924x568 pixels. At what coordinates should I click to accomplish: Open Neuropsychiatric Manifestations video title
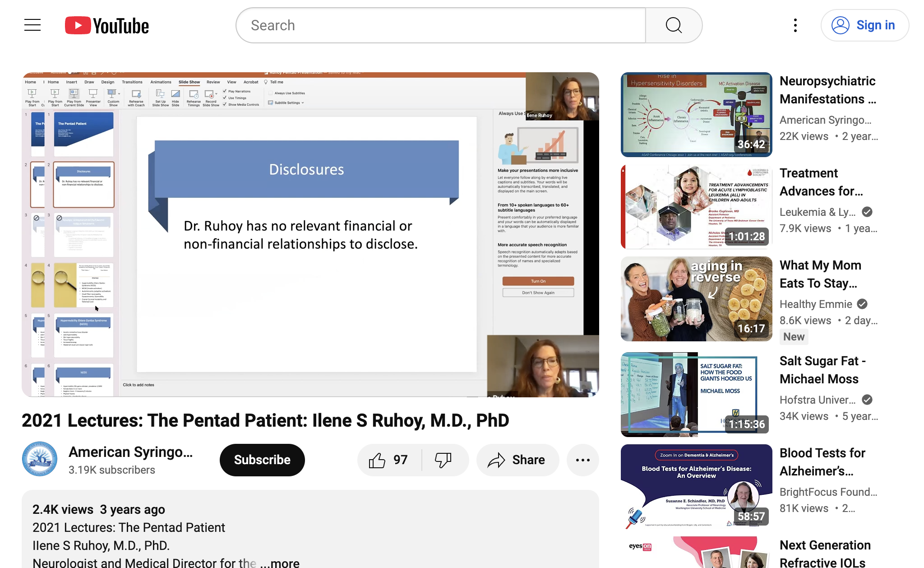828,90
